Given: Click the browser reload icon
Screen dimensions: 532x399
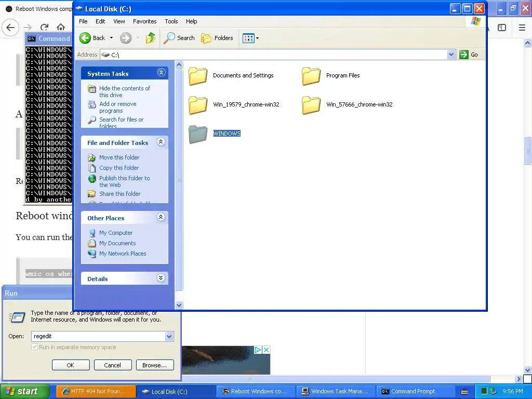Looking at the screenshot, I should [44, 28].
